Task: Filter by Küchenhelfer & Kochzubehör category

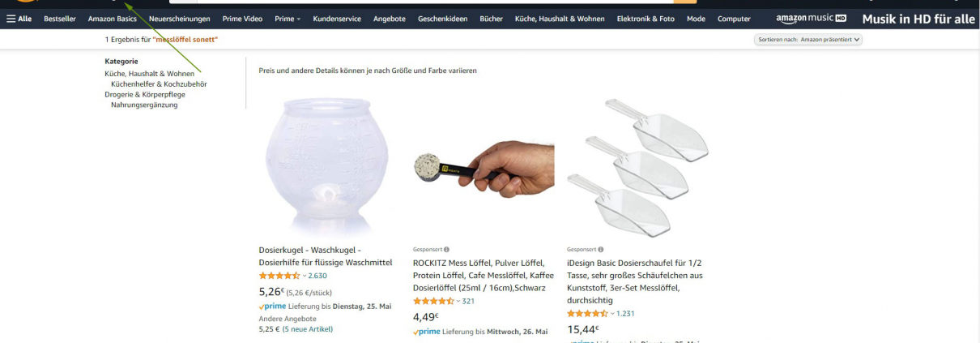Action: pos(159,84)
